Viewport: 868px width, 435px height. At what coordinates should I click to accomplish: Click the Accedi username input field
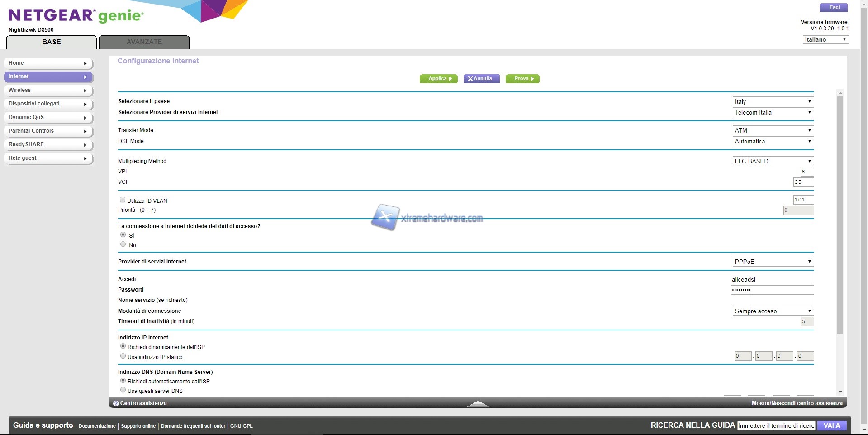772,280
